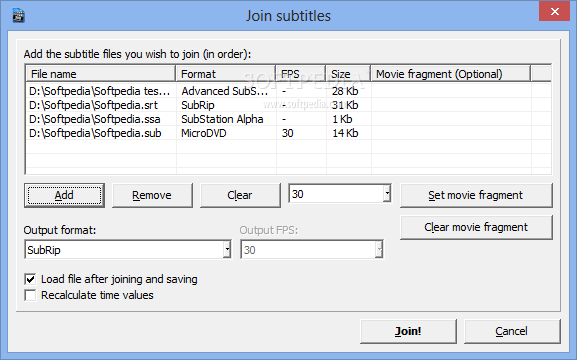577x360 pixels.
Task: Close the Join subtitles dialog
Action: (x=555, y=11)
